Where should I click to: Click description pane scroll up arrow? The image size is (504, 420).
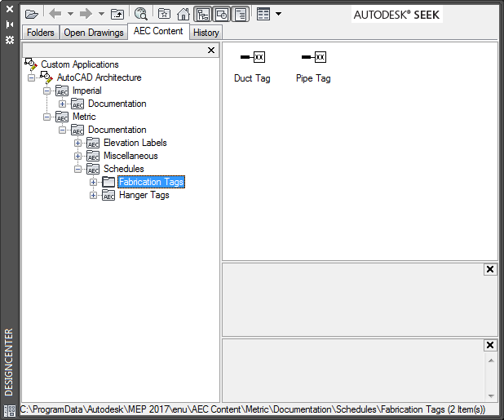click(x=491, y=360)
